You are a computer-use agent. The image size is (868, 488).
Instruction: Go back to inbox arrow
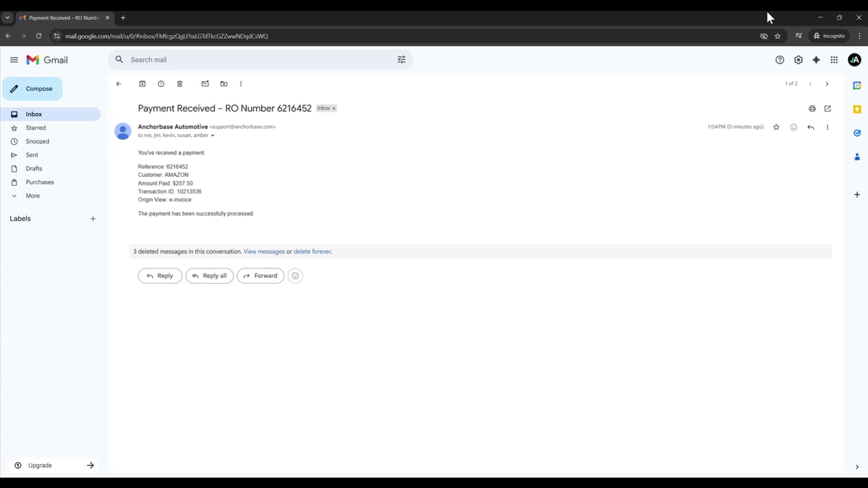pyautogui.click(x=118, y=84)
